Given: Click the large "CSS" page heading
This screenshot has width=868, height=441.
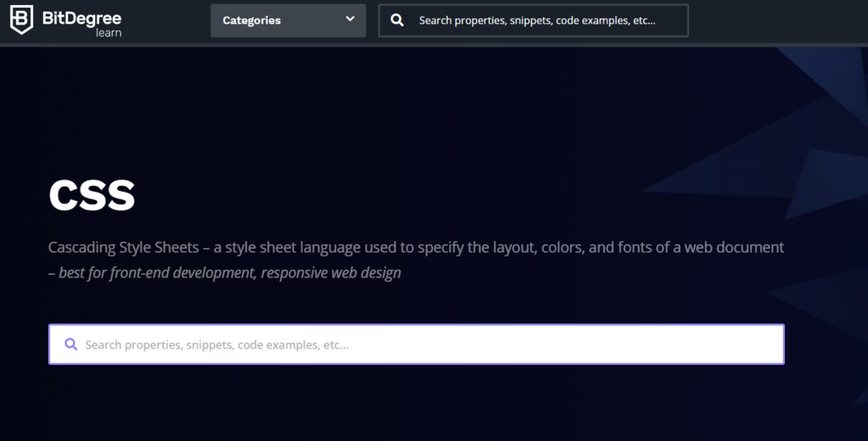Looking at the screenshot, I should (92, 196).
